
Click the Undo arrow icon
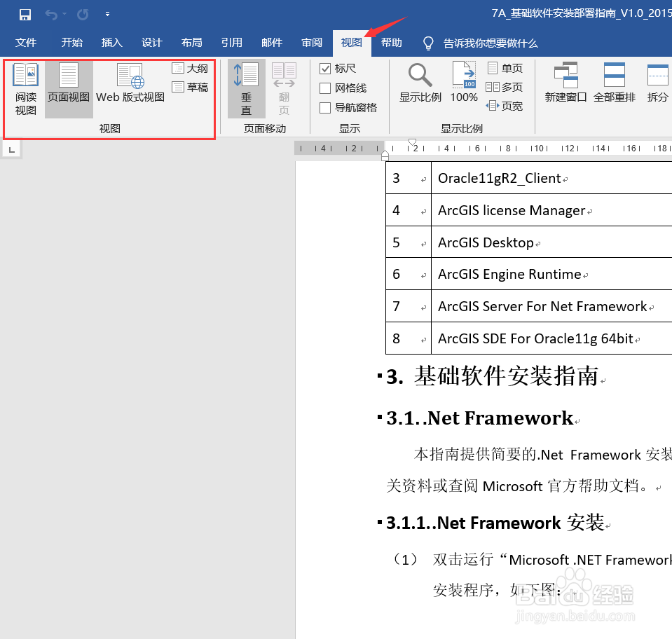coord(51,15)
